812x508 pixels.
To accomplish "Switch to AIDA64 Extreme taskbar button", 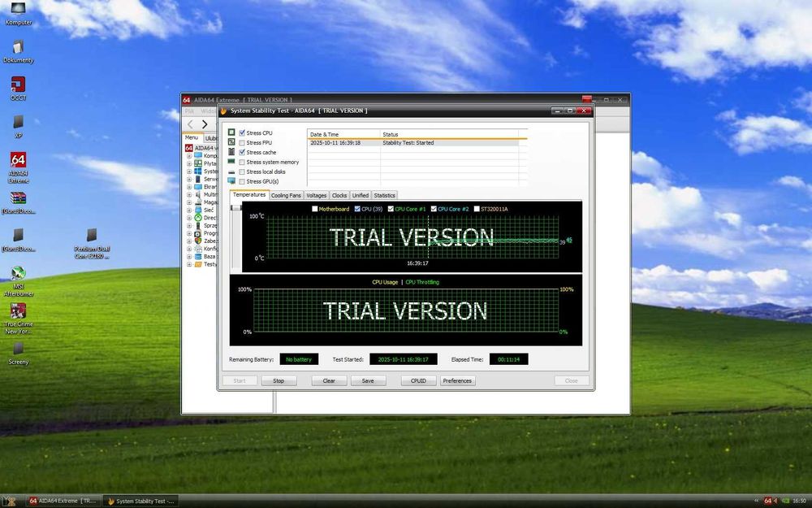I will coord(63,501).
